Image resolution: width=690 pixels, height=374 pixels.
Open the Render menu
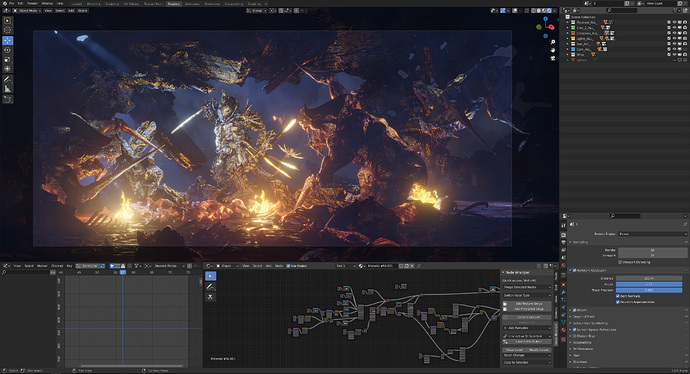(x=32, y=4)
